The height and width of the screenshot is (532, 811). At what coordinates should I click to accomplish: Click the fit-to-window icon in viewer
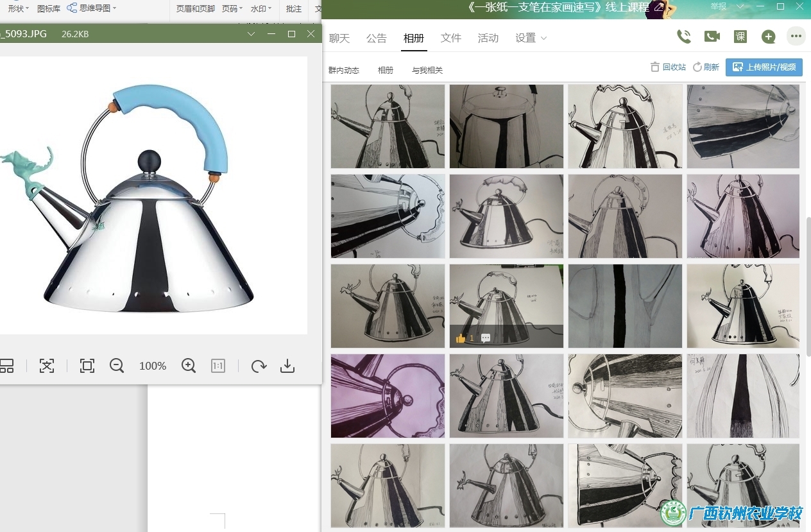(87, 366)
